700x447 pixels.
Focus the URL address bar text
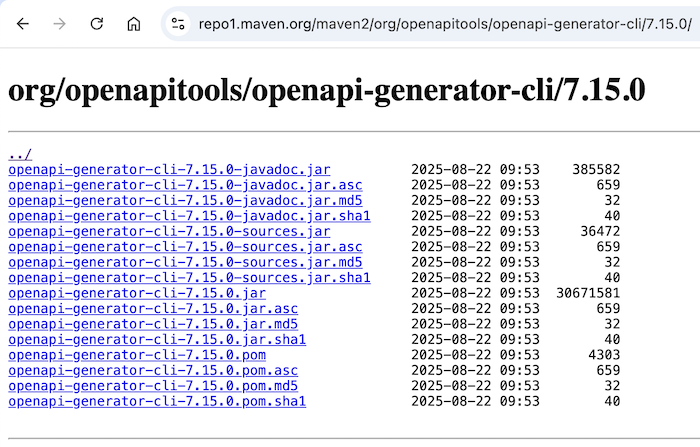445,24
